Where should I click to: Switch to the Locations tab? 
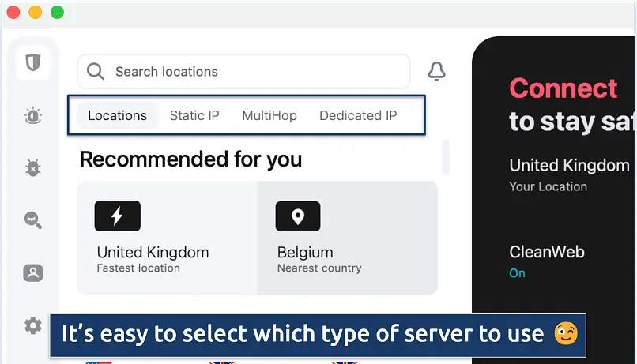click(117, 115)
